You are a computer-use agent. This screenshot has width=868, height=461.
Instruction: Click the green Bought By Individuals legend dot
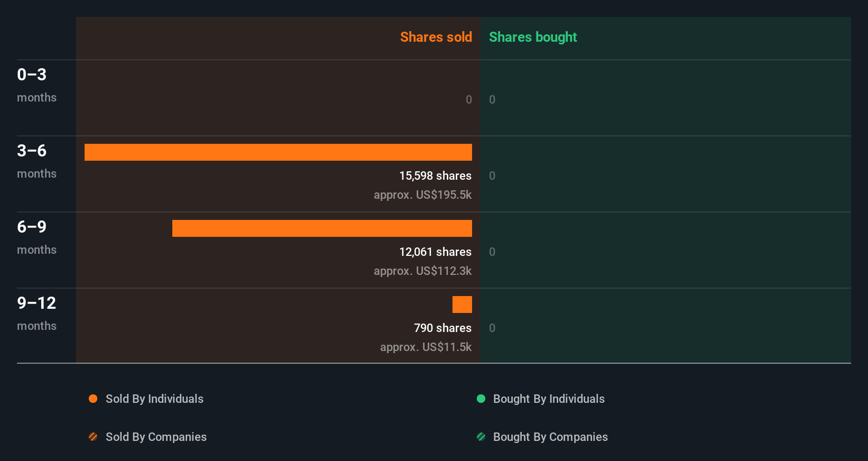coord(481,399)
